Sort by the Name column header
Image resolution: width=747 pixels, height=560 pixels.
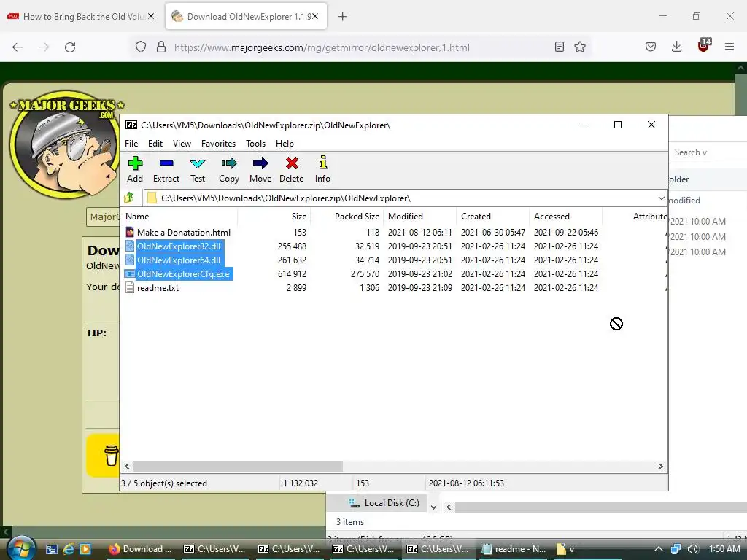point(179,216)
